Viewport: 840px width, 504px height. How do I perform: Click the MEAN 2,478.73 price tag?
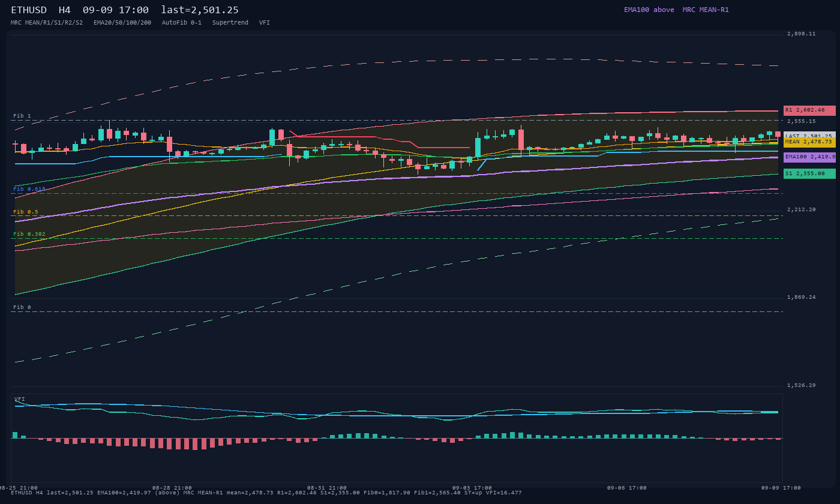click(809, 142)
